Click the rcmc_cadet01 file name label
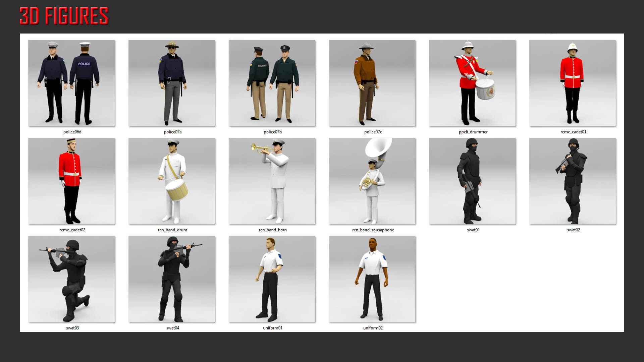Image resolution: width=644 pixels, height=362 pixels. (x=573, y=132)
